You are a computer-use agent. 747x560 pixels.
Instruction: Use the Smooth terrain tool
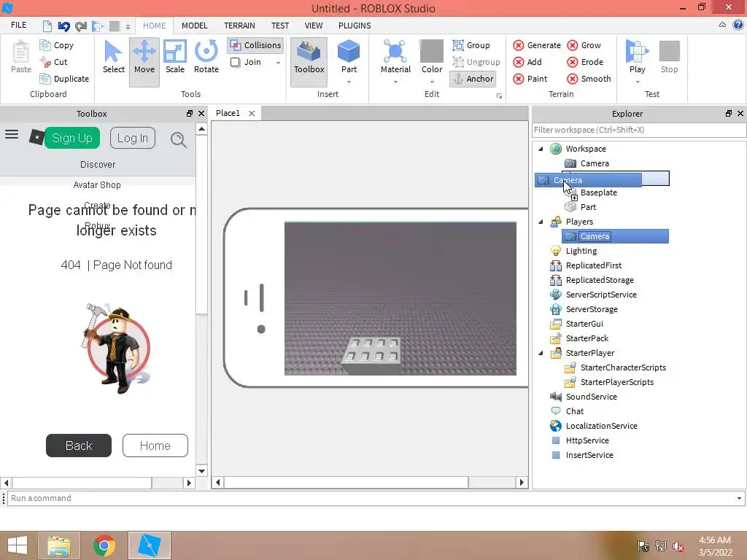point(589,79)
